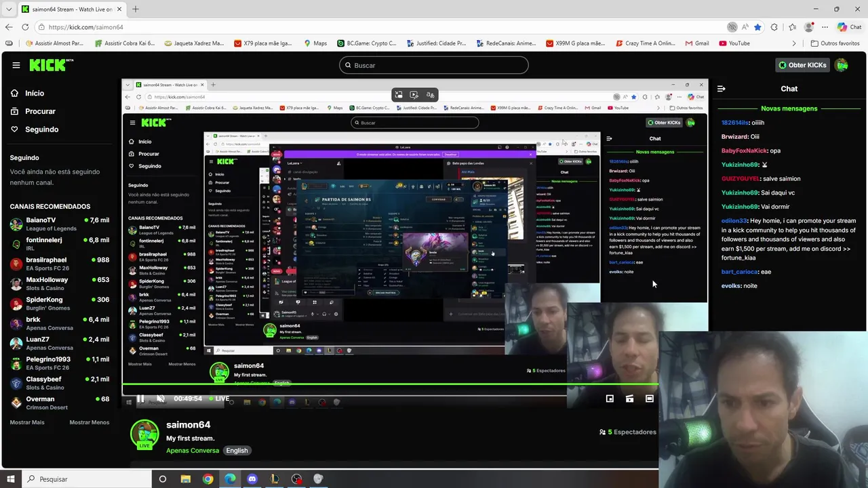Collapse list with Mostrar Menos
The height and width of the screenshot is (488, 868).
(89, 422)
